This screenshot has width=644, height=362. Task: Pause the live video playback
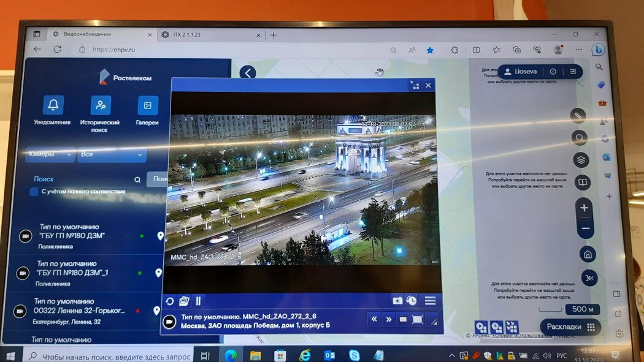click(198, 301)
